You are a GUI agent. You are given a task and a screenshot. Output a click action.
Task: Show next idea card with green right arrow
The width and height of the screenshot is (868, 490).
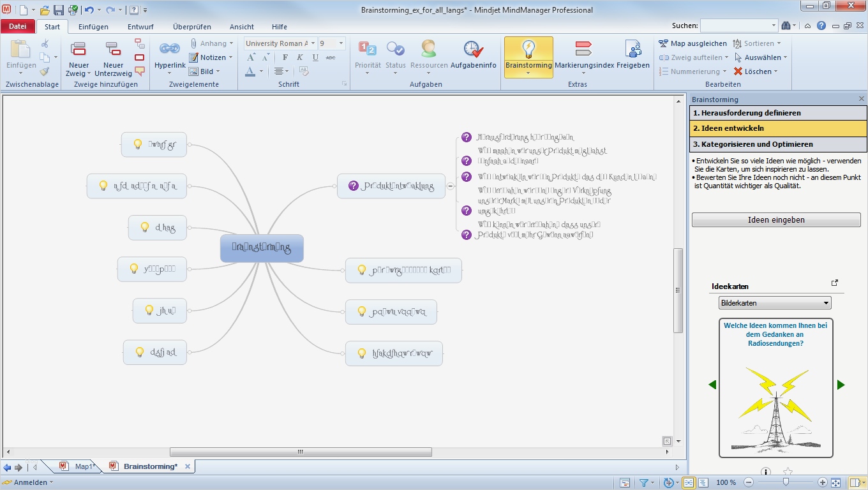pyautogui.click(x=841, y=385)
